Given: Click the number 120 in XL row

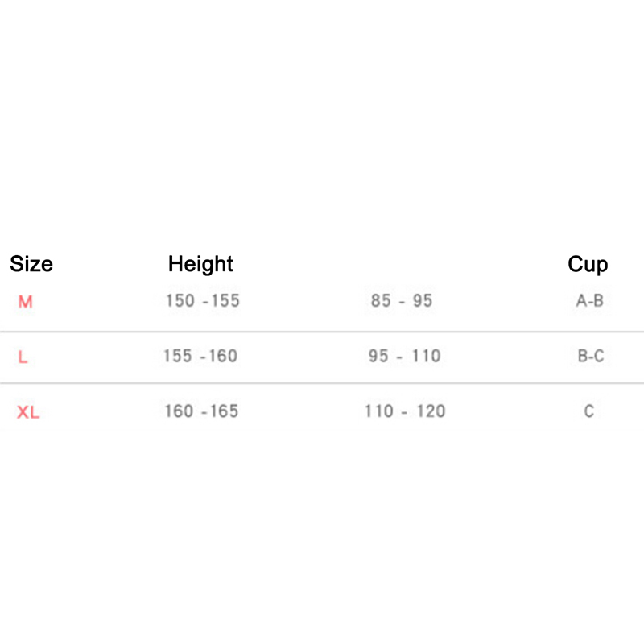Looking at the screenshot, I should [431, 411].
